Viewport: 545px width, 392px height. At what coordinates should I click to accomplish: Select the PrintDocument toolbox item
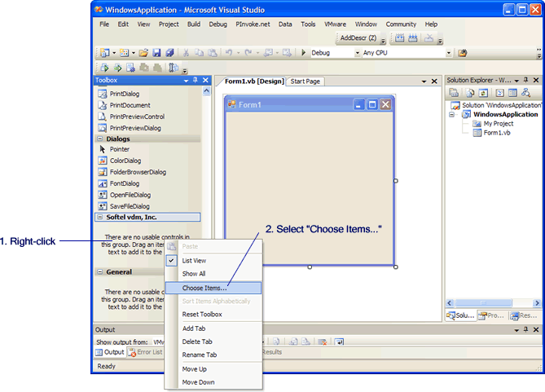130,105
